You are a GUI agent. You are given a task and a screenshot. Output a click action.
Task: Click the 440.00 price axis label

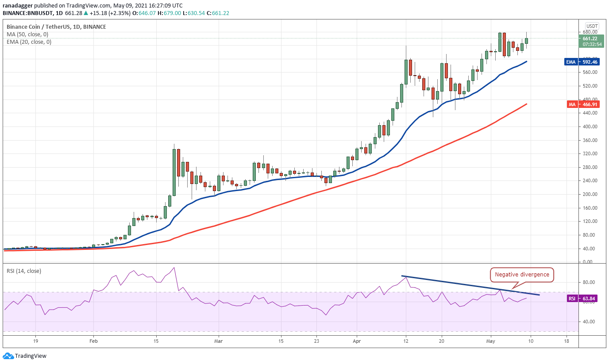[590, 113]
